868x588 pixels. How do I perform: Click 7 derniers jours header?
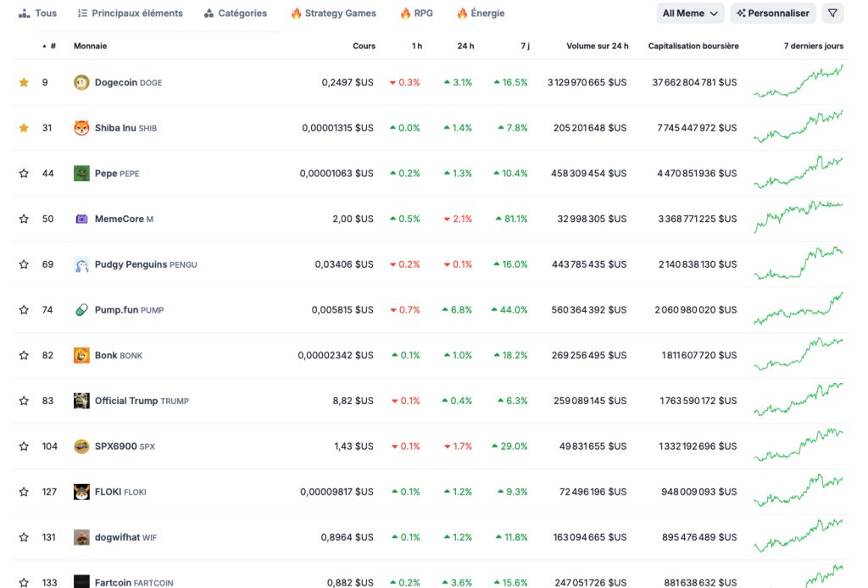coord(813,46)
